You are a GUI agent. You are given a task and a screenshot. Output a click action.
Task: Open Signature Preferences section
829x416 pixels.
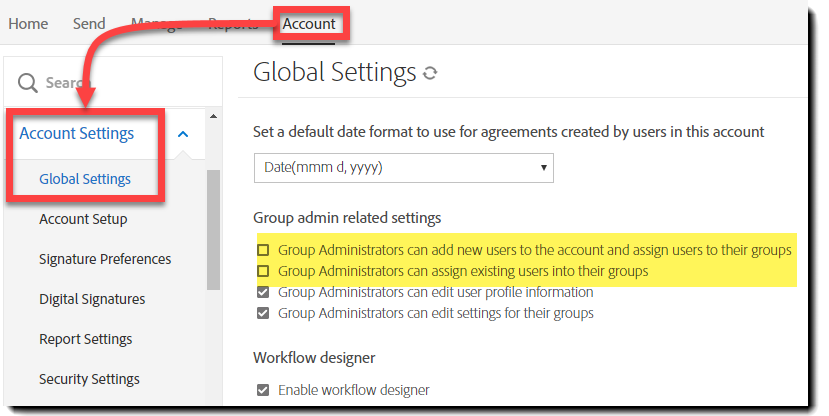tap(105, 259)
